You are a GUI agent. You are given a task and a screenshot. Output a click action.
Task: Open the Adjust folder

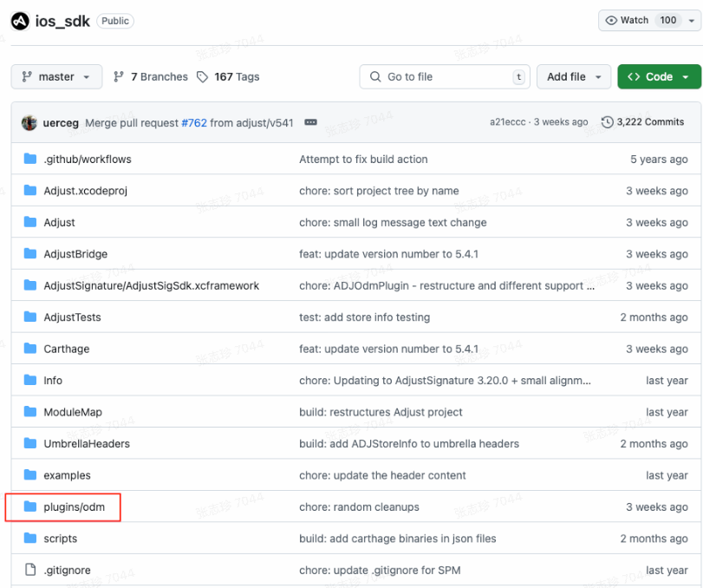point(59,223)
